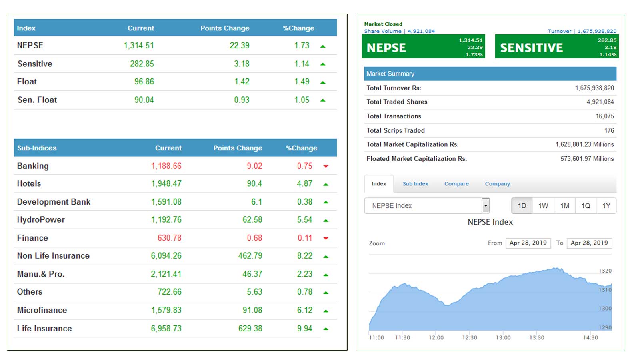Click the Share Volume link at top
The image size is (644, 363).
click(x=399, y=31)
